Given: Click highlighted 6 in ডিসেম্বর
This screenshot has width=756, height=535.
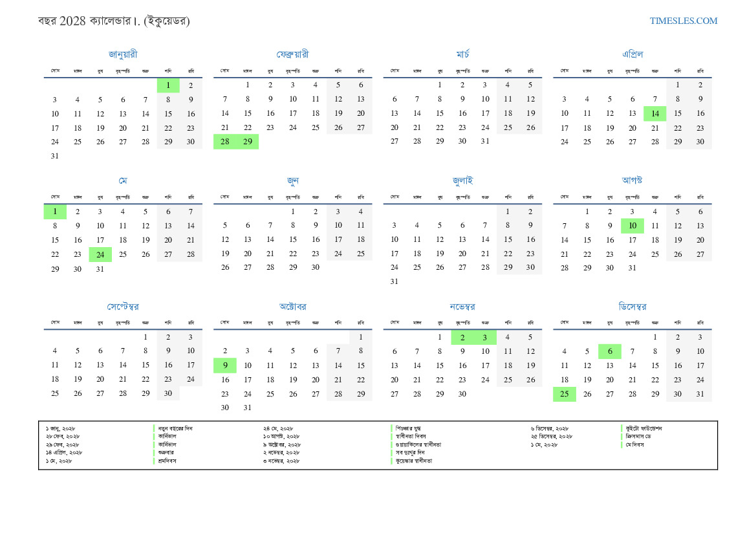Looking at the screenshot, I should pyautogui.click(x=609, y=351).
